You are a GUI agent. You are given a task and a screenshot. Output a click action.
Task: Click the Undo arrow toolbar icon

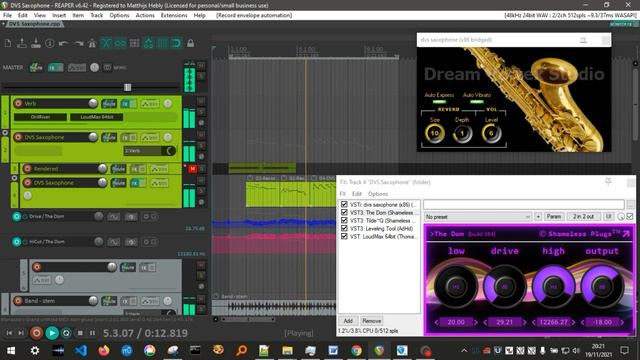64,43
